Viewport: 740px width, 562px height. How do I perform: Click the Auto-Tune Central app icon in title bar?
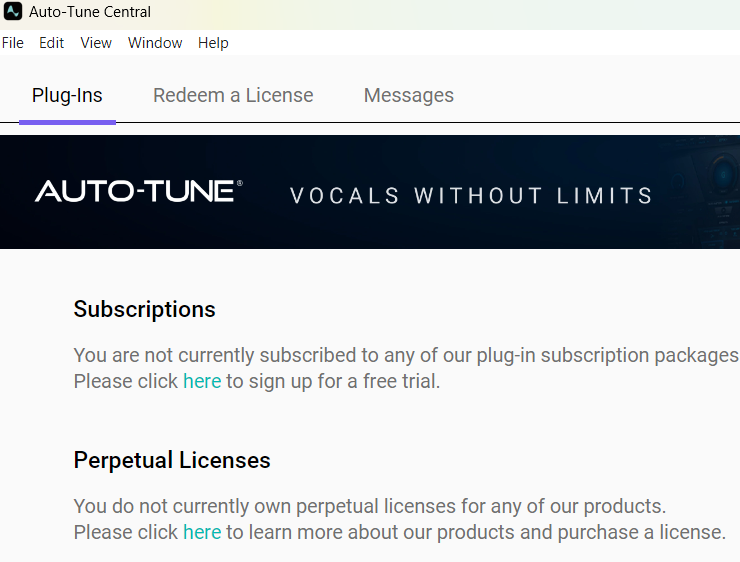[13, 12]
